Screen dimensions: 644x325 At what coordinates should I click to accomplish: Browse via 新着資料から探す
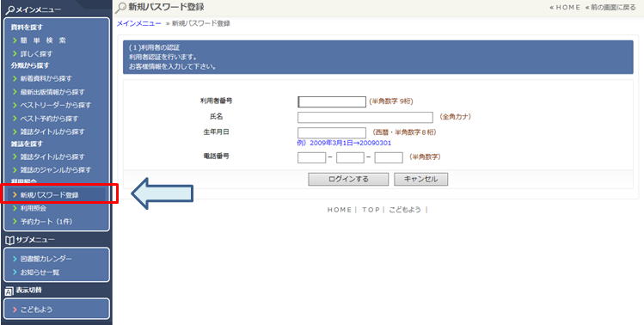click(46, 78)
